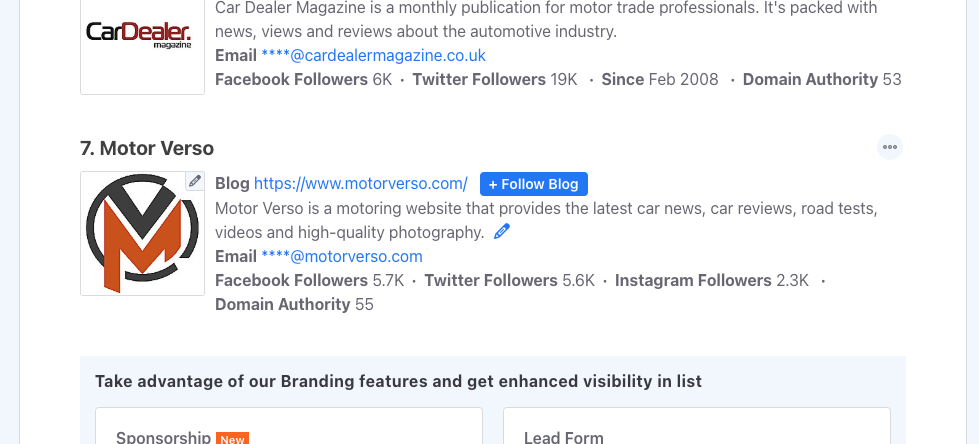Open the Sponsorship card
979x444 pixels.
[289, 426]
